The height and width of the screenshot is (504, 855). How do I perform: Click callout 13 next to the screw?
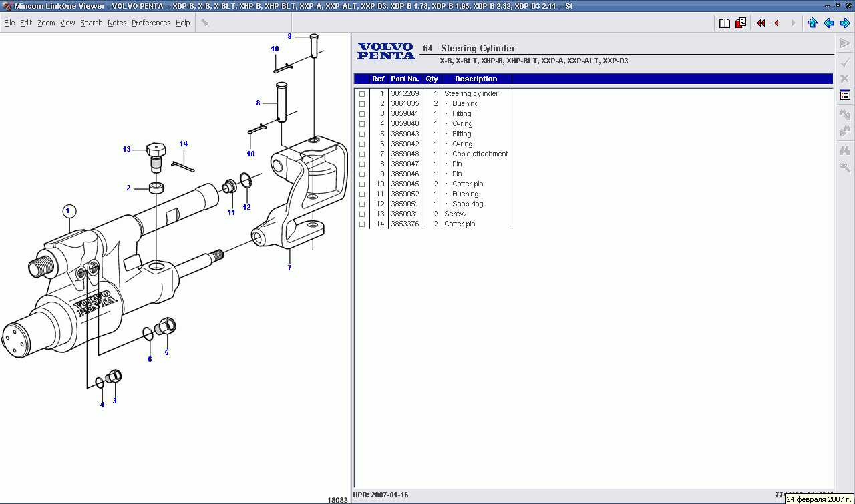(x=126, y=149)
